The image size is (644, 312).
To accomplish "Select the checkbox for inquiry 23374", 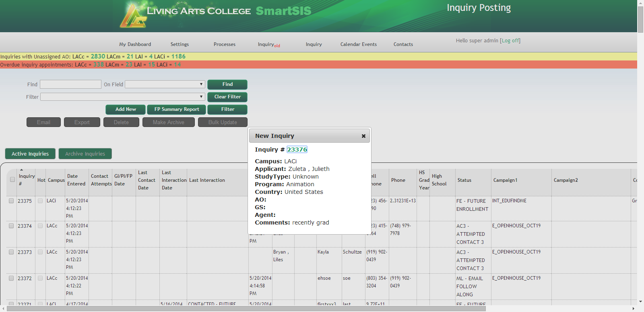I will 11,226.
